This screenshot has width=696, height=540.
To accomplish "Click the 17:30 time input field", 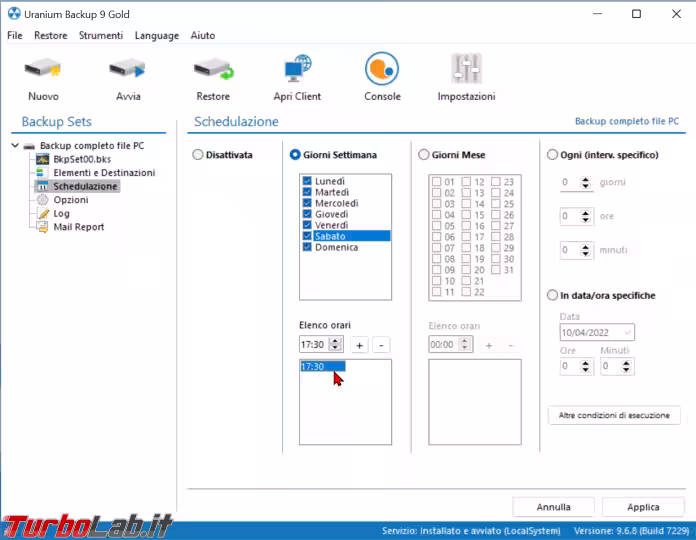I will [315, 344].
